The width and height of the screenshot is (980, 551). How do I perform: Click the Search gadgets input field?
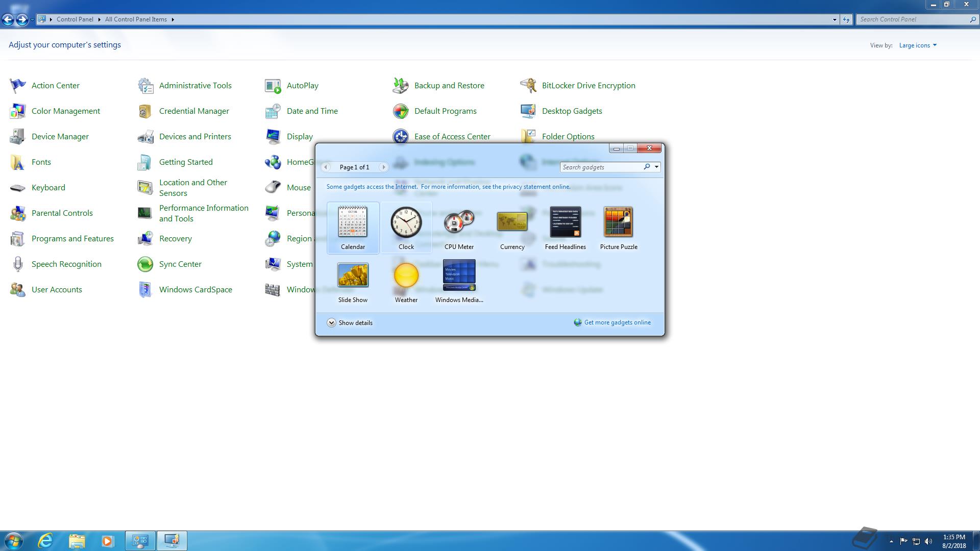pos(601,167)
